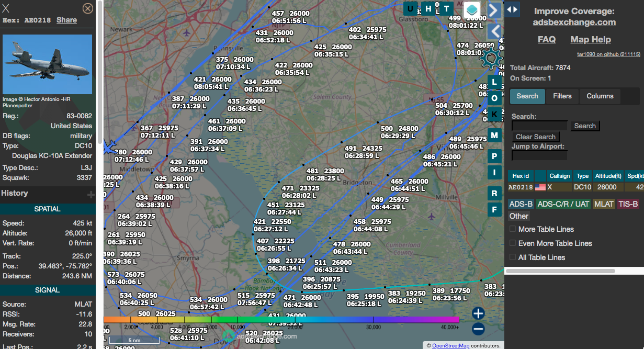The image size is (644, 349).
Task: Toggle Other source filter
Action: coord(519,216)
